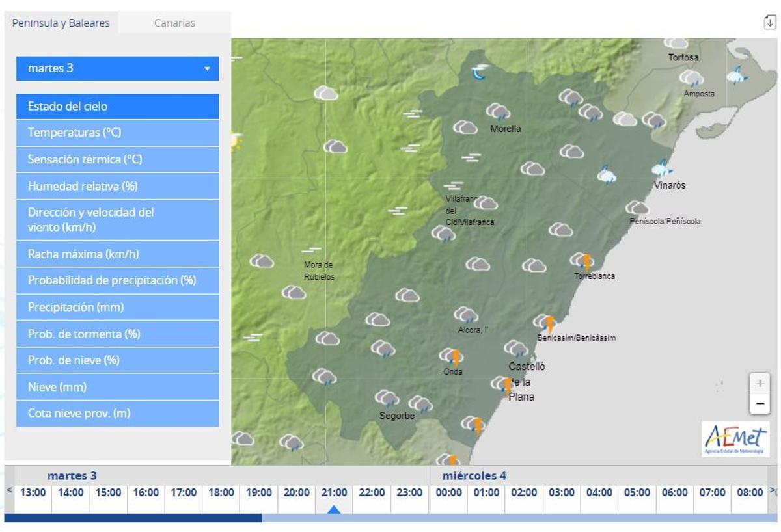The height and width of the screenshot is (532, 781).
Task: Click the rain cloud icon above Segorbe
Action: 387,398
